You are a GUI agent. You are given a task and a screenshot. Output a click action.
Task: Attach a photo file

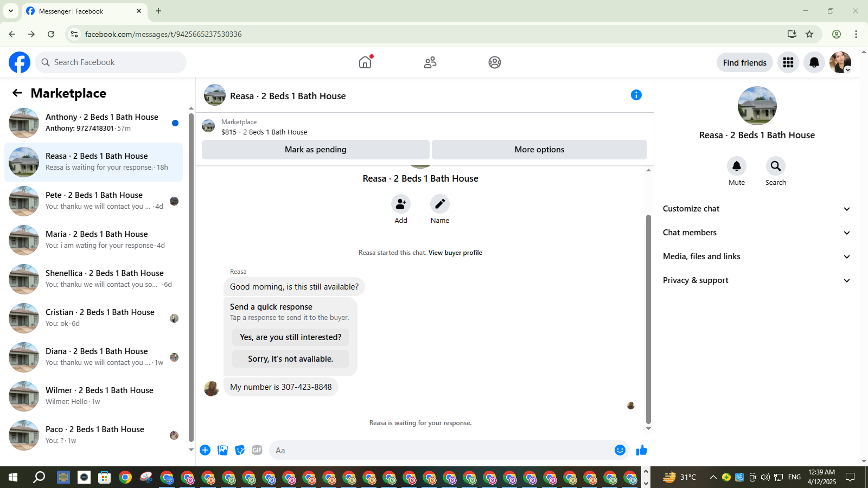coord(222,450)
